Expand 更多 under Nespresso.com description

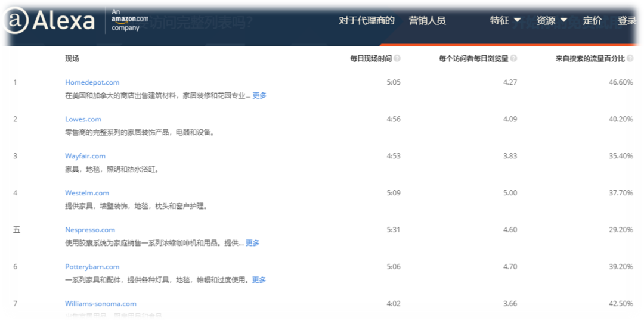253,243
